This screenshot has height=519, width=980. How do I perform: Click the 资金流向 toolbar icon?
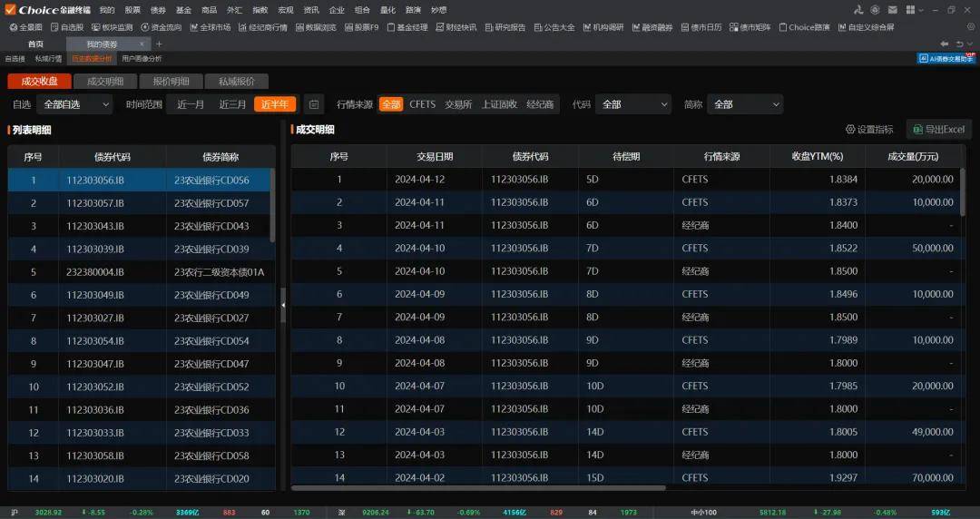click(x=162, y=27)
